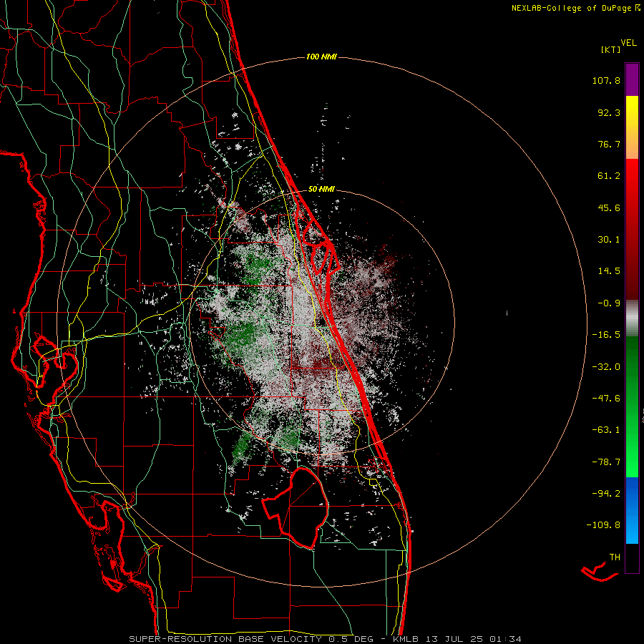Click the -0.9 value on the velocity scale
The height and width of the screenshot is (644, 644).
click(609, 303)
